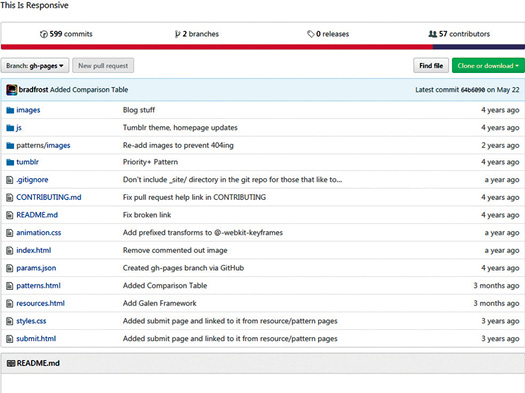Open the Added Comparison Table latest commit message

pyautogui.click(x=89, y=90)
